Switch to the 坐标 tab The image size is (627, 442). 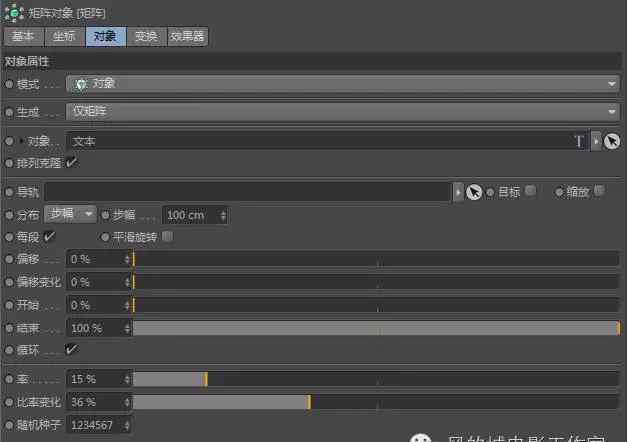pos(64,36)
